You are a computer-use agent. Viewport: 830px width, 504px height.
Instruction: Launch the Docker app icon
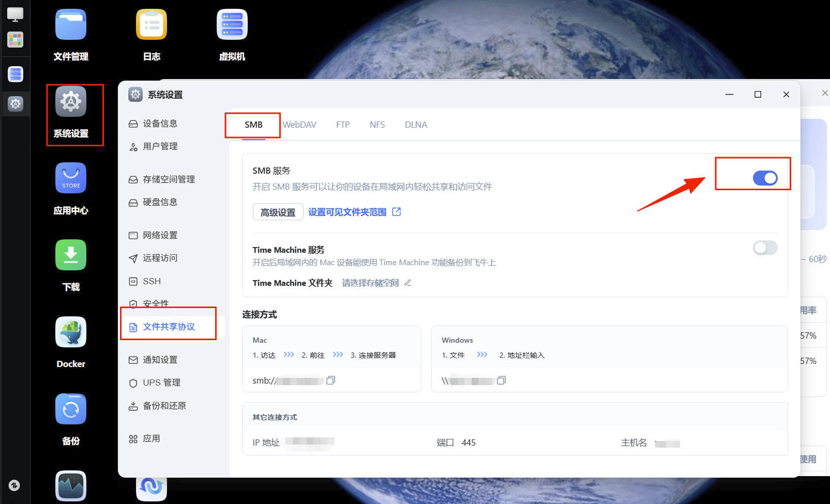tap(71, 332)
